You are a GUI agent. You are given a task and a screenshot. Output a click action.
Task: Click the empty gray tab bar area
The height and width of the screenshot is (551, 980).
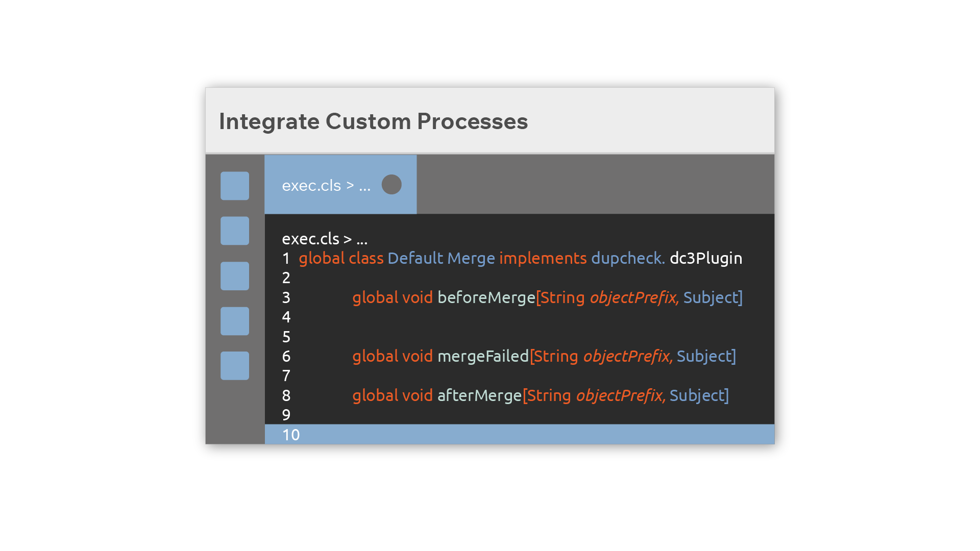point(595,184)
